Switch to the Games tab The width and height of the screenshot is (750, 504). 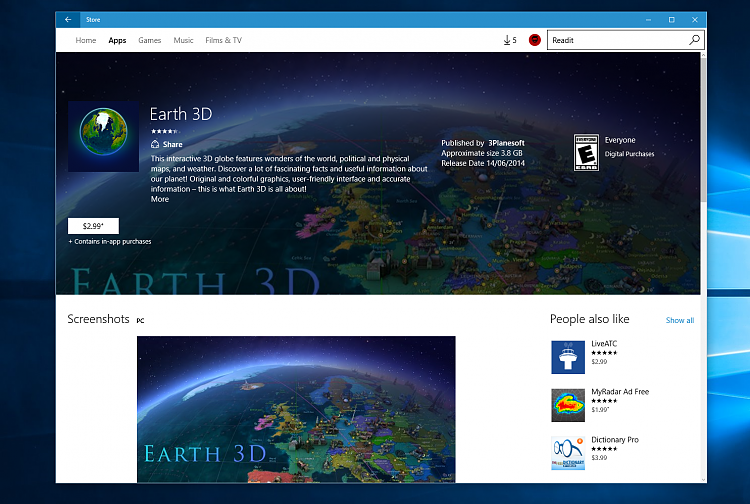click(150, 41)
